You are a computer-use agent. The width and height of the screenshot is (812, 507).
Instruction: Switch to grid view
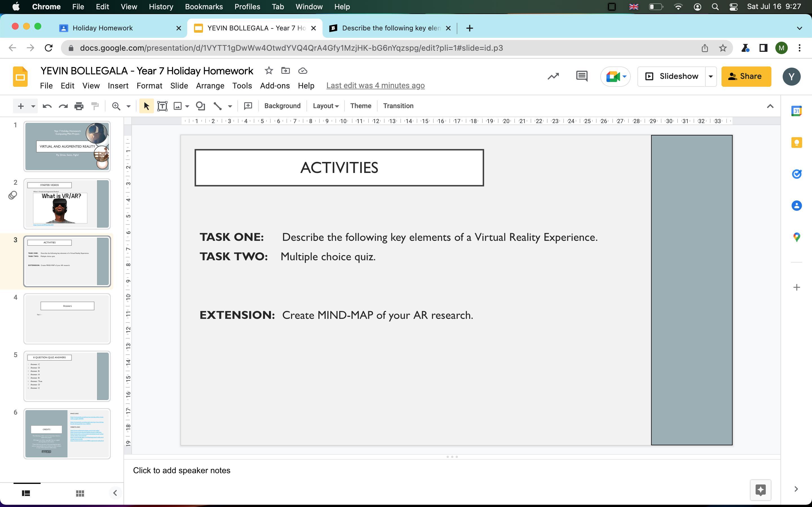(x=80, y=493)
